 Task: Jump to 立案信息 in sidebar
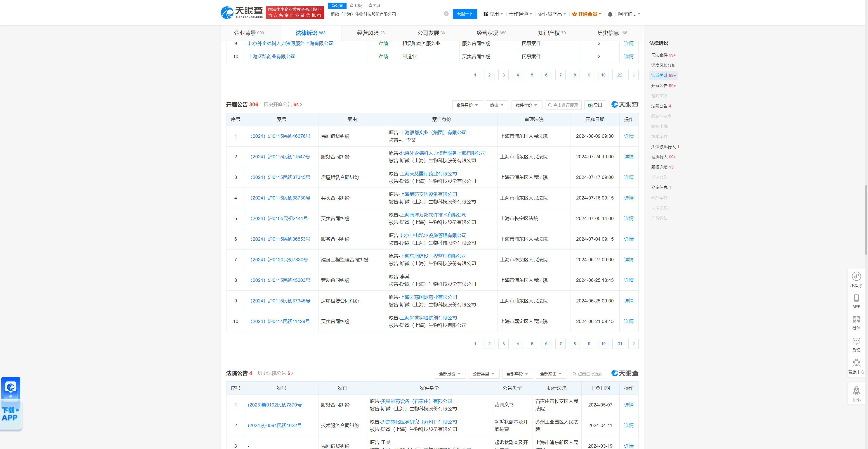click(661, 188)
